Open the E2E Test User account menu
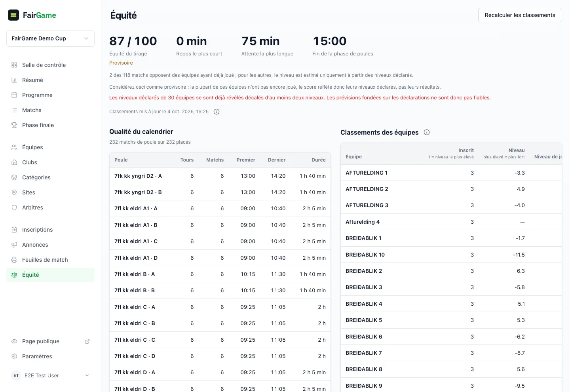 pos(50,375)
